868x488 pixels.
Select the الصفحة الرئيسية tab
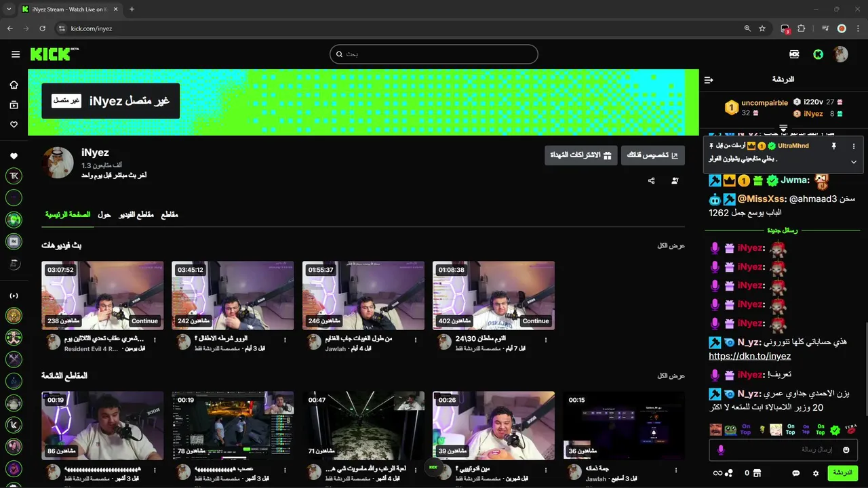point(68,215)
